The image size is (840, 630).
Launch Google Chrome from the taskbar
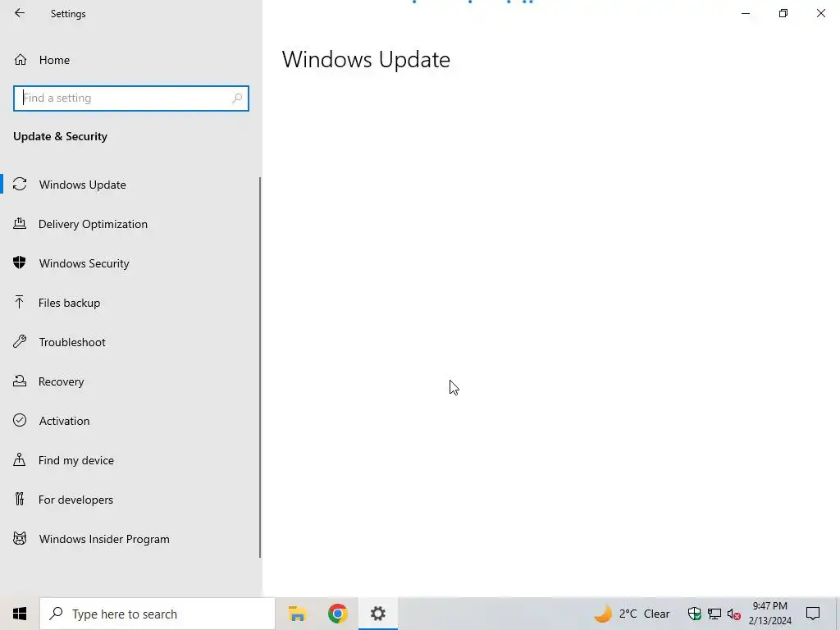[337, 614]
